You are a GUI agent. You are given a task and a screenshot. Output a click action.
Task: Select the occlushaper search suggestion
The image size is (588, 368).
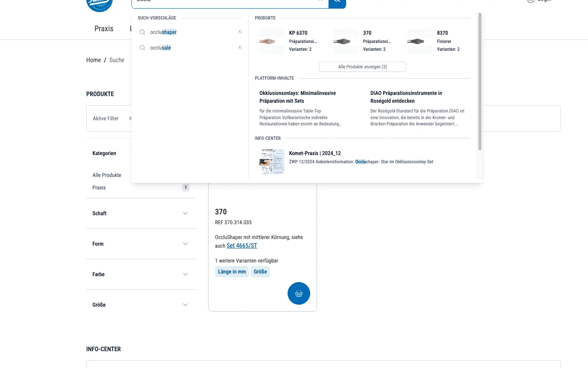tap(163, 32)
